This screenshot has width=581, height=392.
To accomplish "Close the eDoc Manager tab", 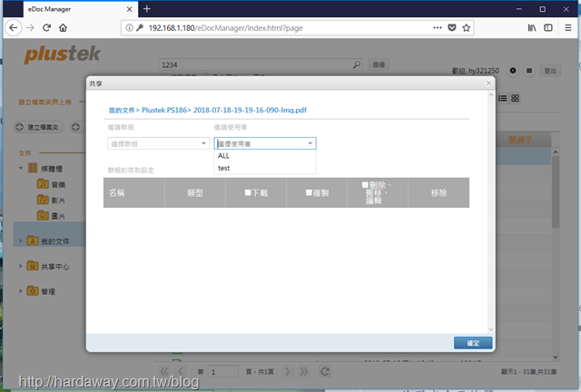I will (129, 9).
